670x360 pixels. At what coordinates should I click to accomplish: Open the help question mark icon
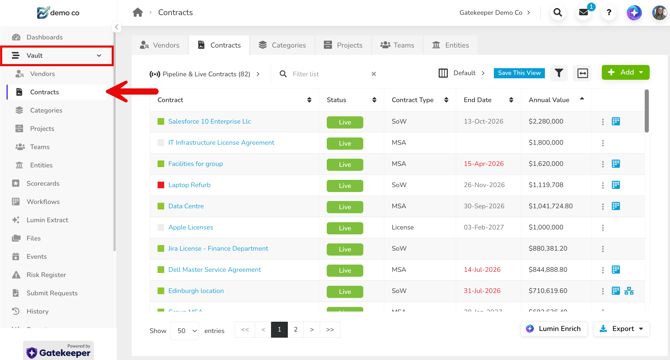pyautogui.click(x=609, y=12)
